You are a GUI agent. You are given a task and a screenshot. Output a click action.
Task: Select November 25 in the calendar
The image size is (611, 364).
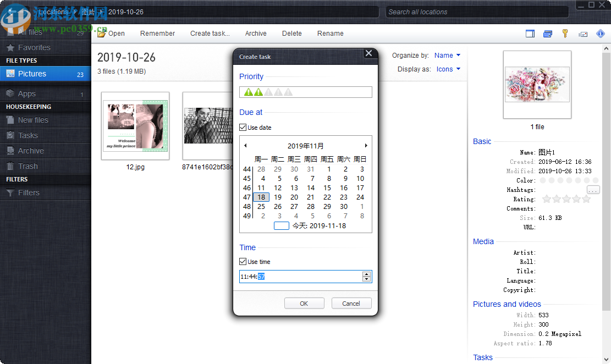[x=261, y=207]
